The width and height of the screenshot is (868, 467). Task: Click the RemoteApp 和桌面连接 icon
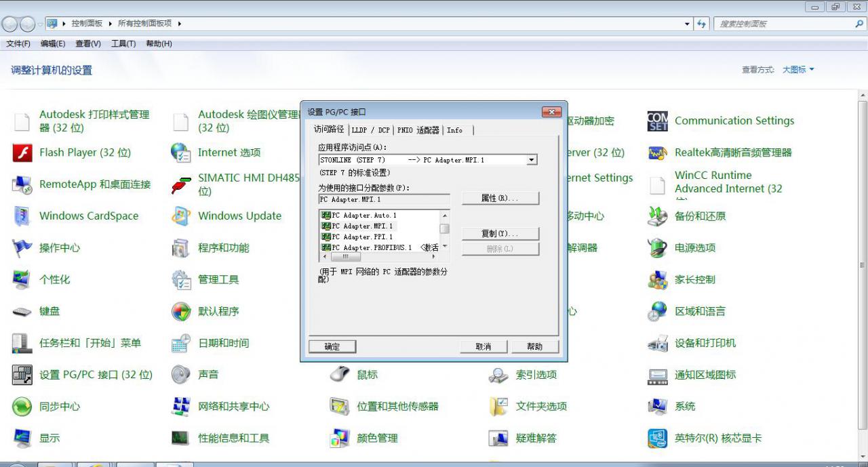[x=22, y=184]
